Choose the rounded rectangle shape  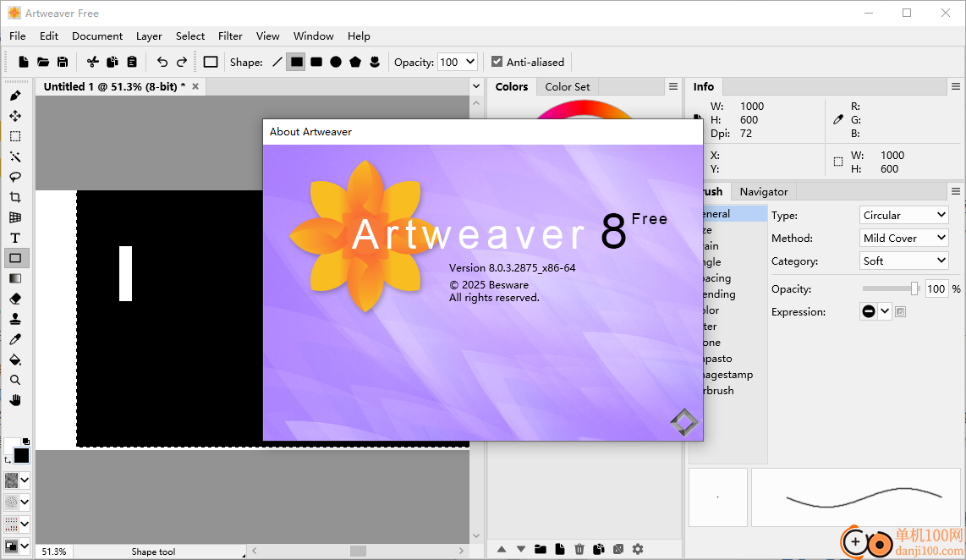click(316, 62)
